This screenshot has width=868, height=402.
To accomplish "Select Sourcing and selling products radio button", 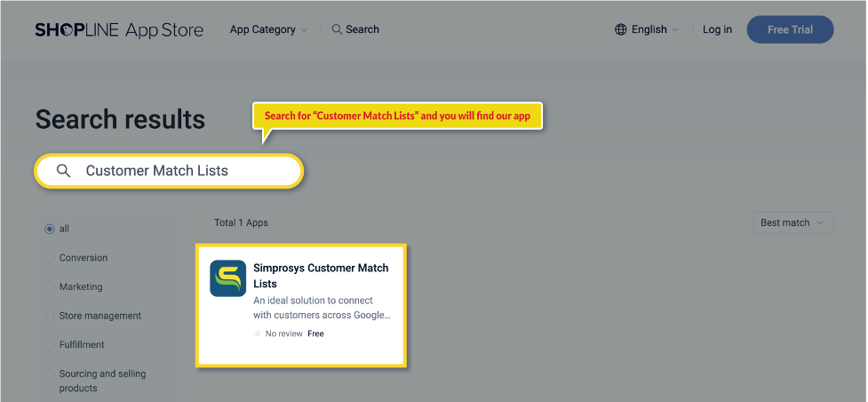I will [50, 374].
